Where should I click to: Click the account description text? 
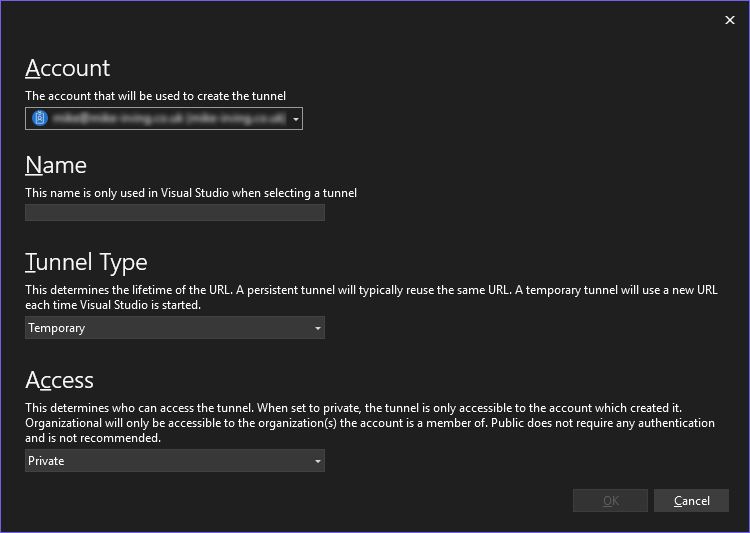[155, 96]
